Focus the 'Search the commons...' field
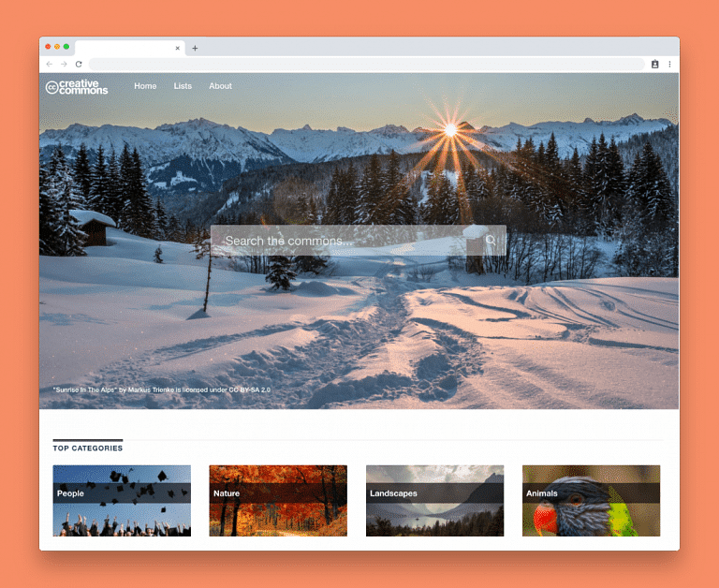 [x=346, y=241]
